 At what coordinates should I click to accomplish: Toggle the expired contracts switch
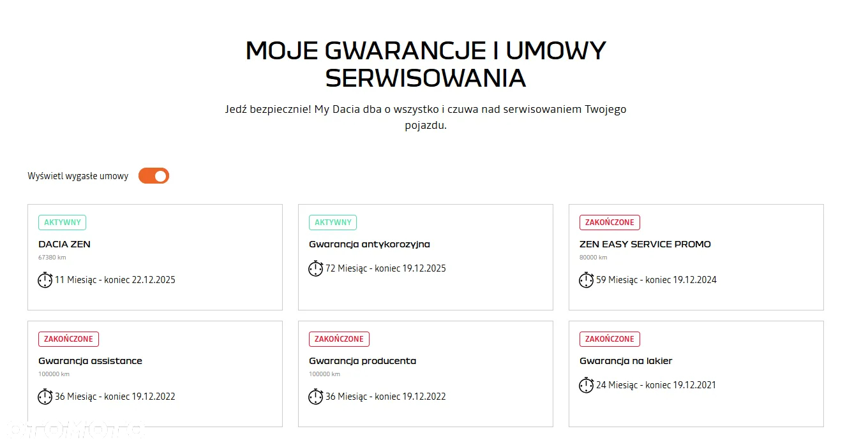pyautogui.click(x=154, y=176)
